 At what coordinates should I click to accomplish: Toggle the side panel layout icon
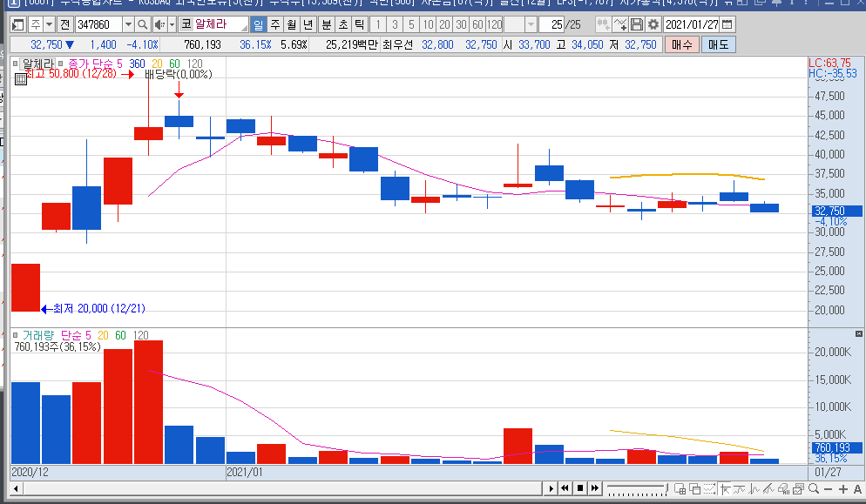(x=18, y=24)
